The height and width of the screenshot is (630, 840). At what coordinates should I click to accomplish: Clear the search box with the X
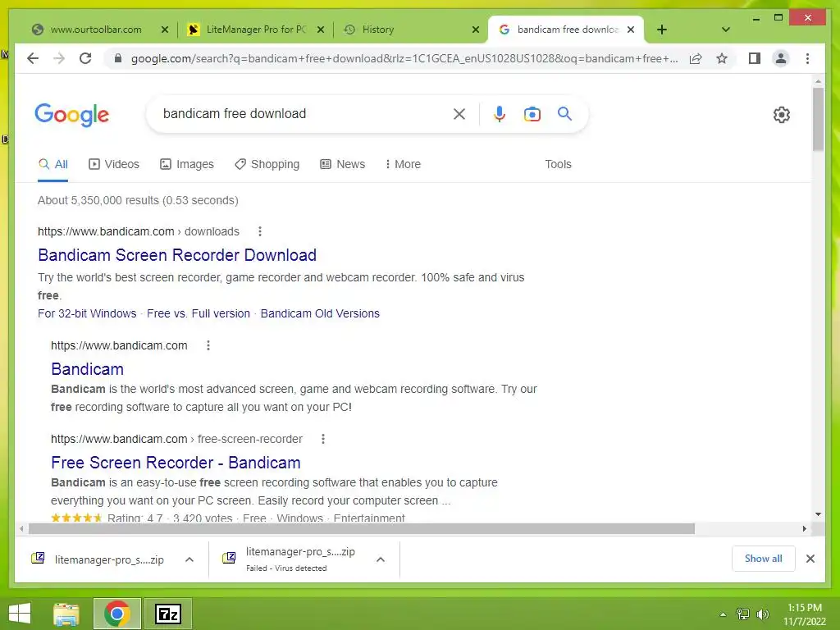coord(459,113)
